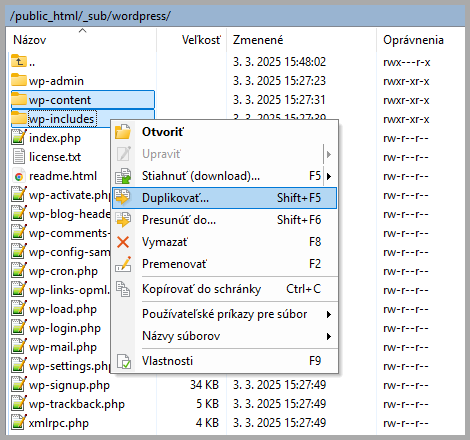Select the wp-admin folder name
The height and width of the screenshot is (440, 470).
56,81
